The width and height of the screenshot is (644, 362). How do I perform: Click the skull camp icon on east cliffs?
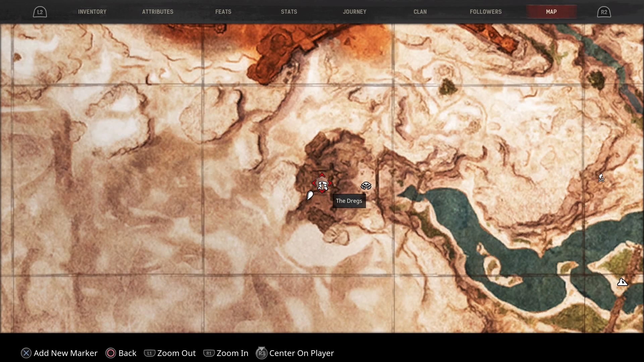[601, 178]
